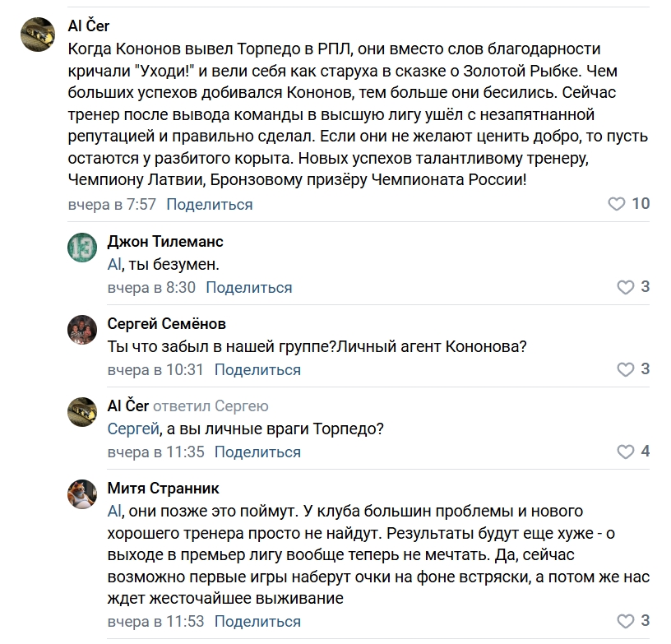
Task: Open Джон Тилеманс's profile name link
Action: (x=165, y=242)
